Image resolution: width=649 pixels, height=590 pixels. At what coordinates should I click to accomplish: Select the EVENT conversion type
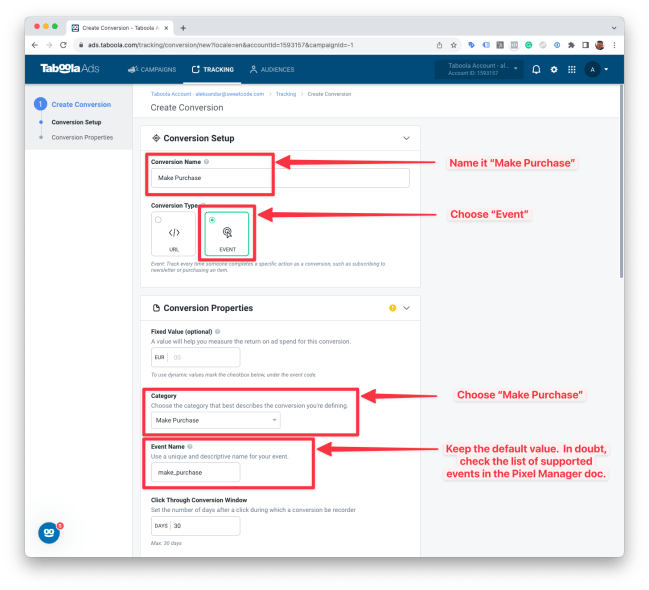[227, 234]
